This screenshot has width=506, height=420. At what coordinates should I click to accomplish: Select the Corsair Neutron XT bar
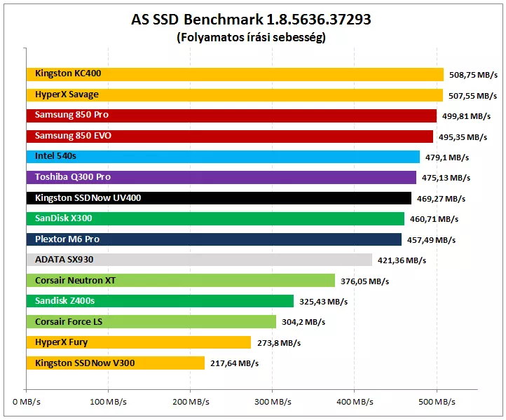click(181, 281)
